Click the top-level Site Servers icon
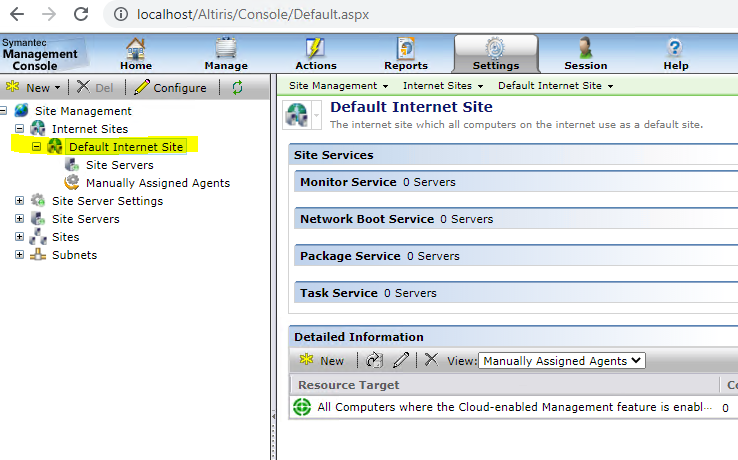738x460 pixels. 38,218
